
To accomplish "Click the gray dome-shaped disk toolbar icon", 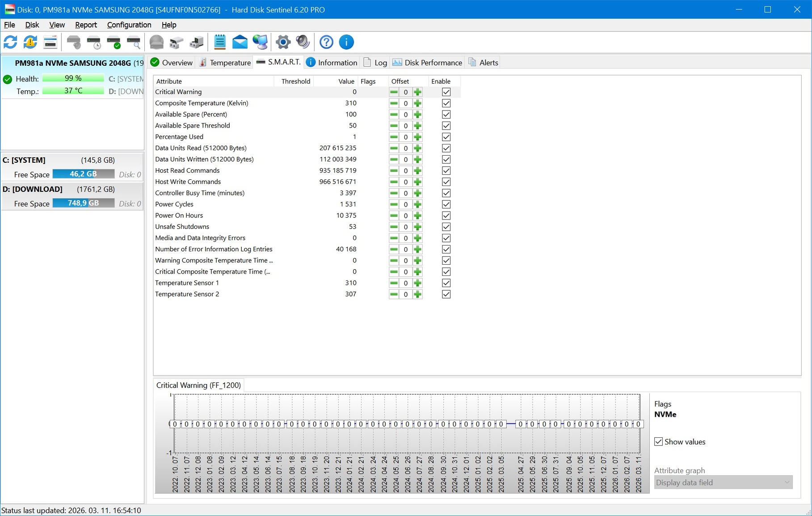I will [156, 42].
